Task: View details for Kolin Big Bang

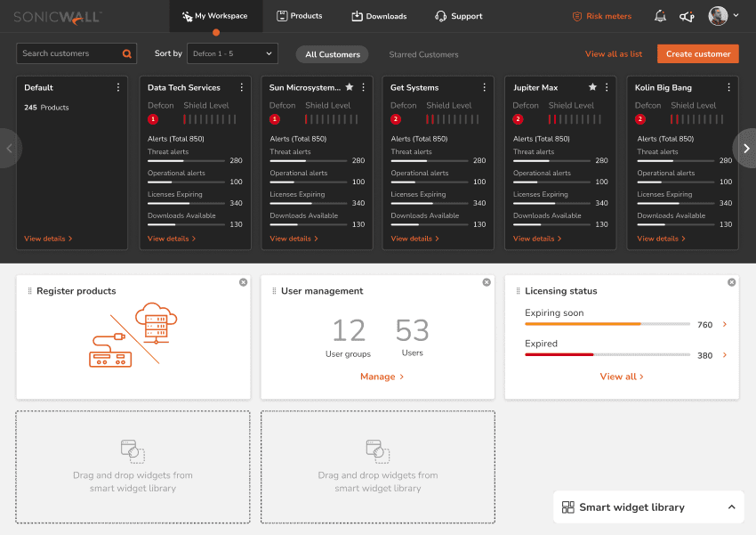Action: [x=661, y=239]
